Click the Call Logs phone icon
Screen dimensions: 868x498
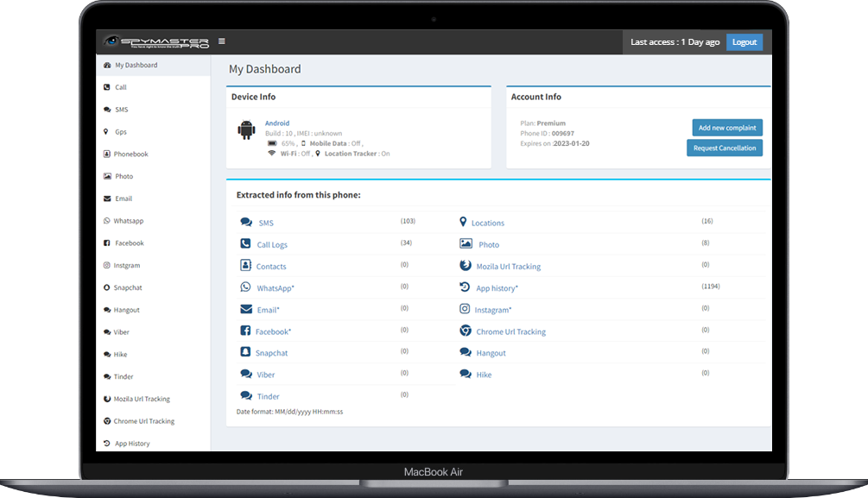(245, 243)
